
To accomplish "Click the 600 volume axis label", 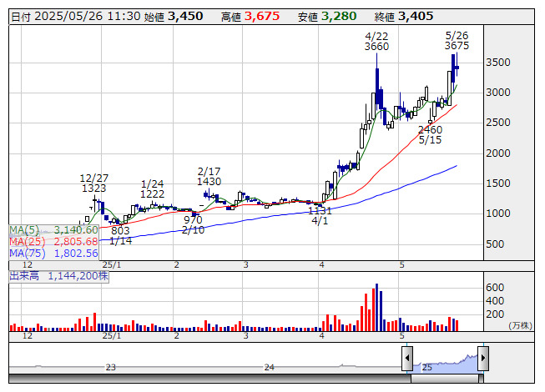I will pyautogui.click(x=495, y=288).
